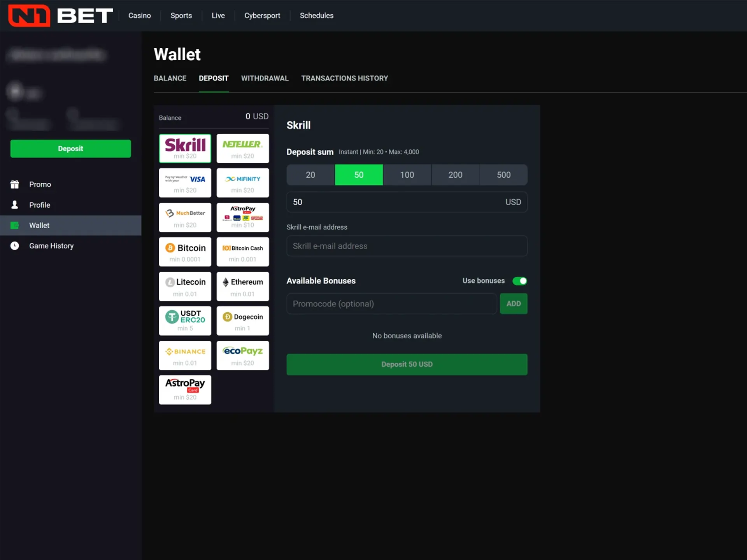Switch to WITHDRAWAL tab

click(265, 78)
